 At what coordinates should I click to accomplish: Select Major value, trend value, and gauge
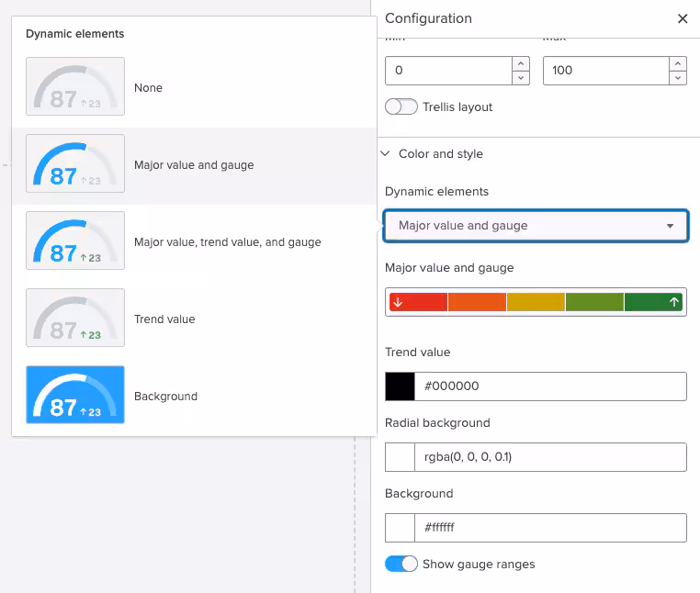click(x=227, y=242)
